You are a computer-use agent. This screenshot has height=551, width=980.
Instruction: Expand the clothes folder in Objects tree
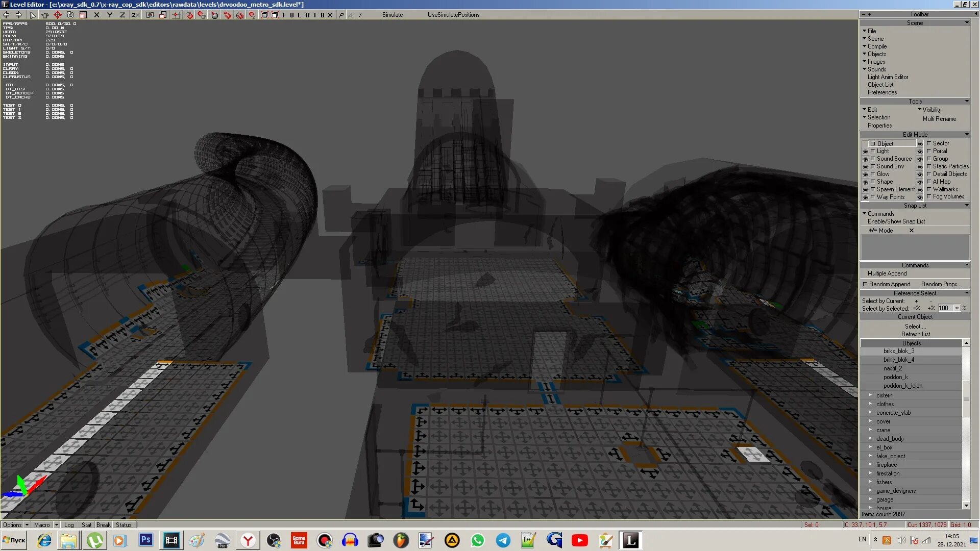[871, 404]
